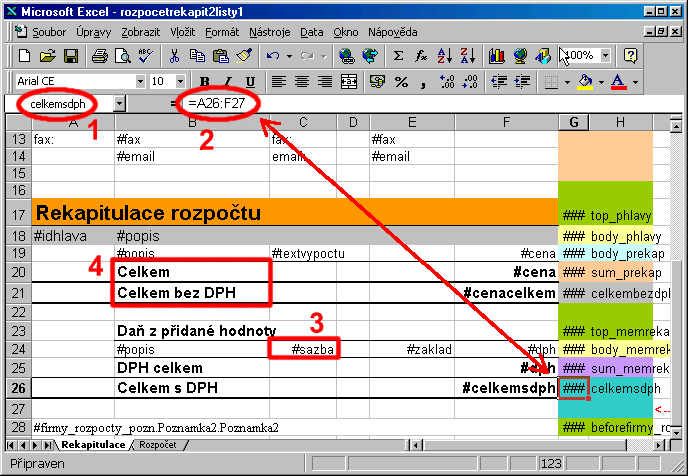Expand the Arial CE font dropdown
The height and width of the screenshot is (476, 688).
point(140,81)
